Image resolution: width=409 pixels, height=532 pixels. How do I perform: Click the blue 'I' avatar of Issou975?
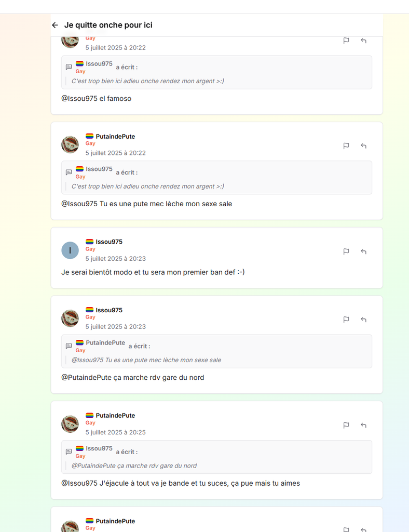point(70,250)
